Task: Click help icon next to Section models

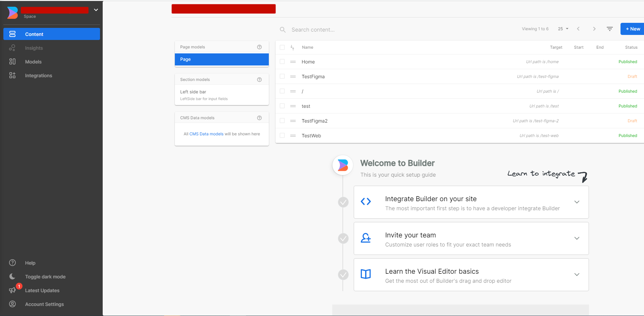Action: coord(259,80)
